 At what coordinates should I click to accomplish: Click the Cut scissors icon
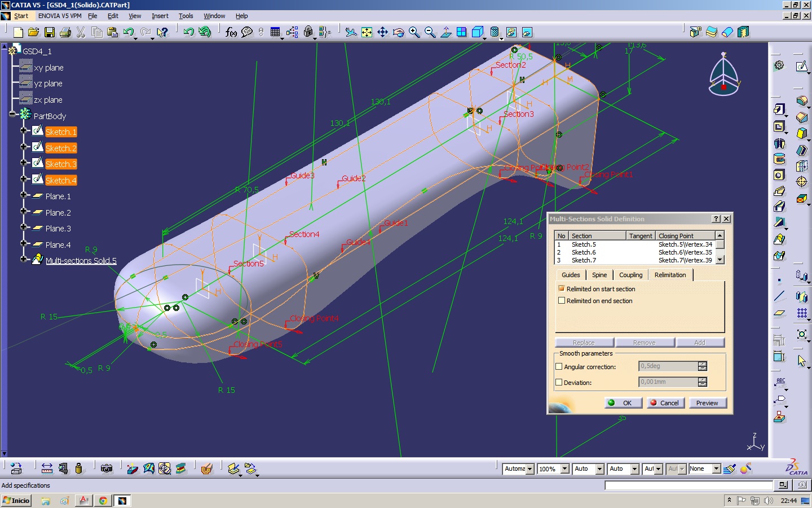click(81, 32)
